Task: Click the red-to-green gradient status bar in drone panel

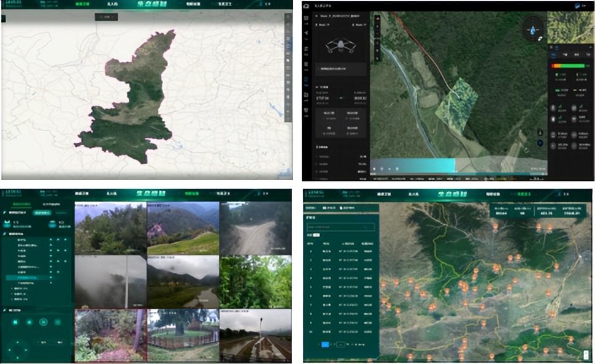Action: [568, 66]
